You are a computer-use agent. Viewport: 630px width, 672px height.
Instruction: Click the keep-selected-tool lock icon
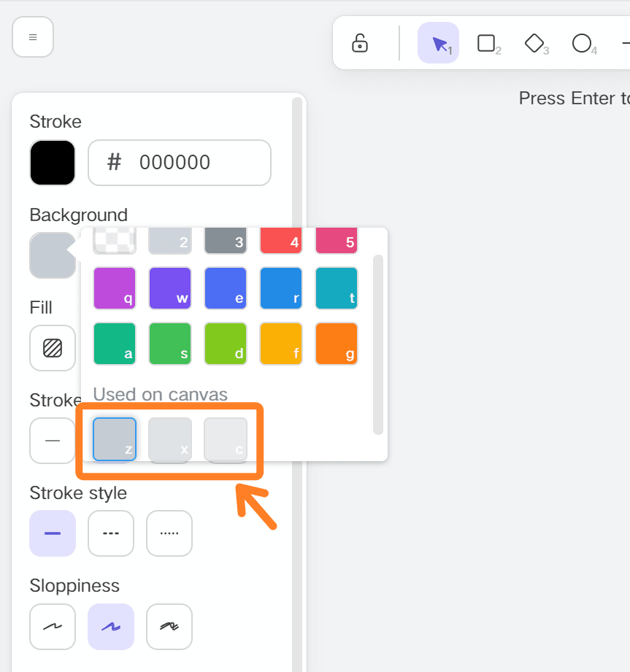click(x=359, y=43)
